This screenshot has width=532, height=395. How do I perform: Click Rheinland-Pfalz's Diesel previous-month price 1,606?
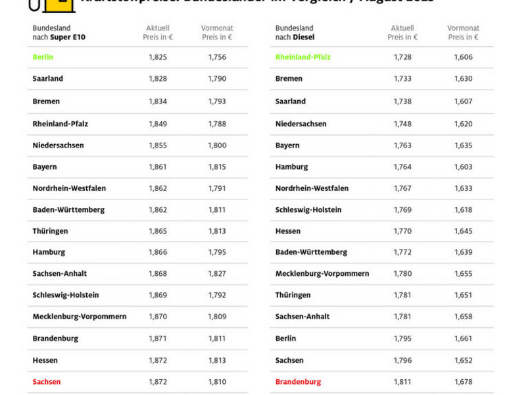(463, 57)
